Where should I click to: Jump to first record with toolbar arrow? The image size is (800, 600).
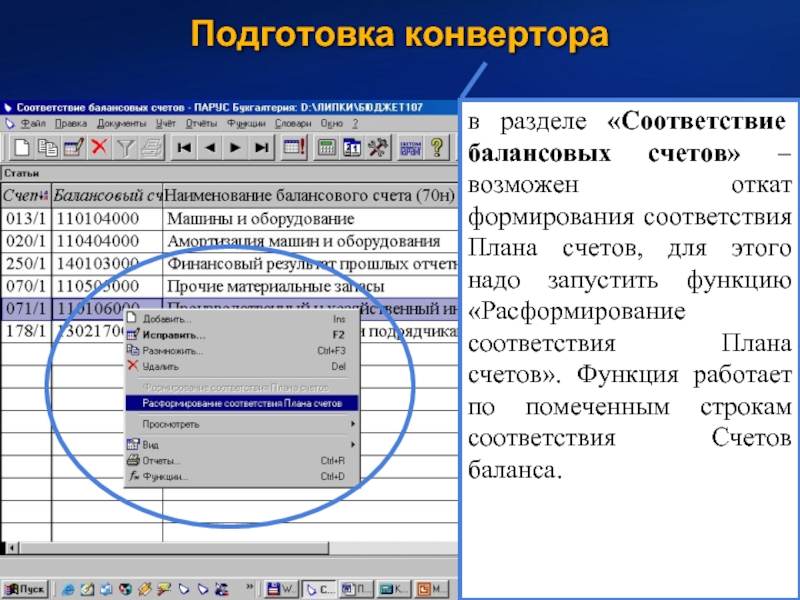(185, 148)
